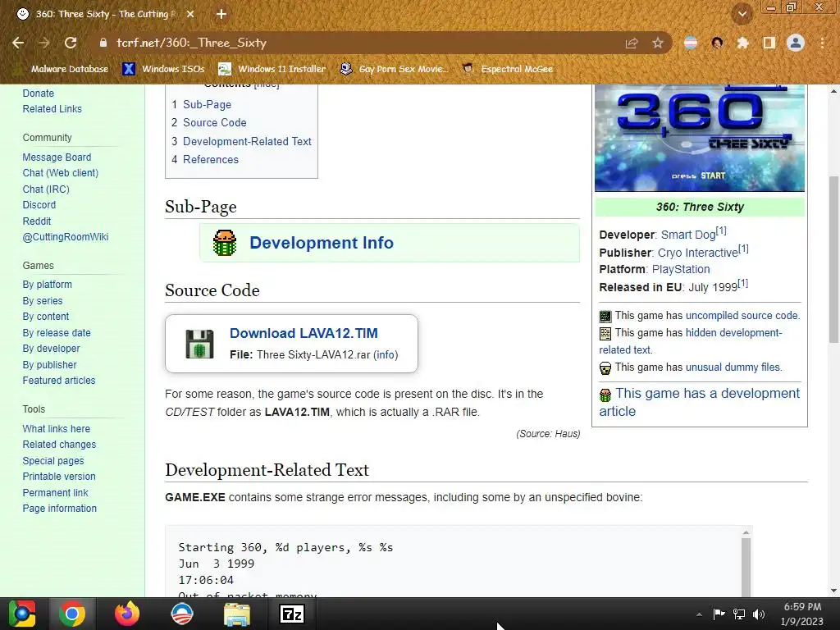This screenshot has width=840, height=630.
Task: Open the Donate sidebar link
Action: tap(38, 94)
